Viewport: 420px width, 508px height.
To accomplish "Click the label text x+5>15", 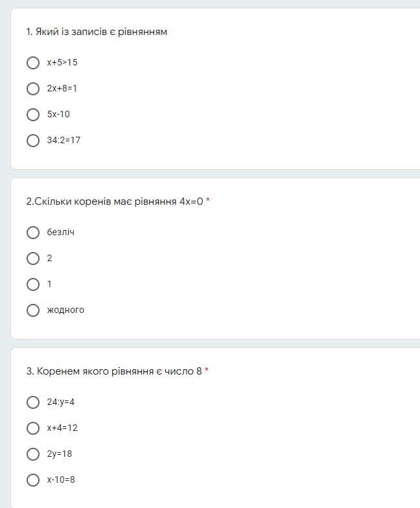I will (62, 62).
